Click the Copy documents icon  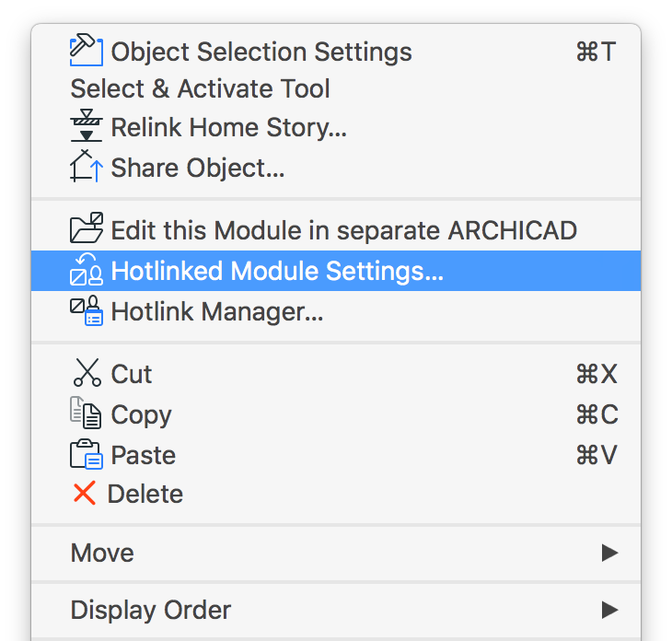click(x=86, y=413)
